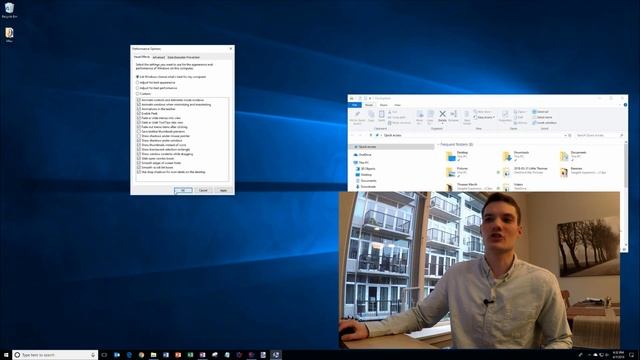Open the View tab in Explorer
The image size is (640, 360).
(398, 105)
